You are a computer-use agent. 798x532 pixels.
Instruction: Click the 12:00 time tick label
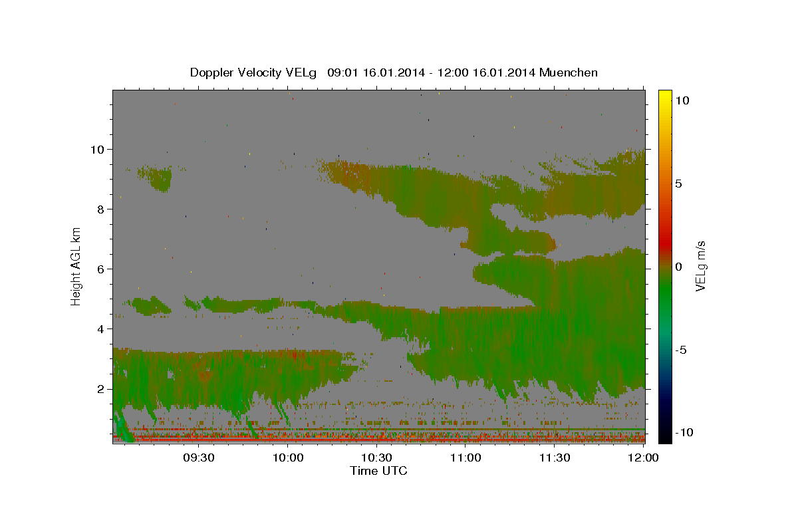[643, 458]
